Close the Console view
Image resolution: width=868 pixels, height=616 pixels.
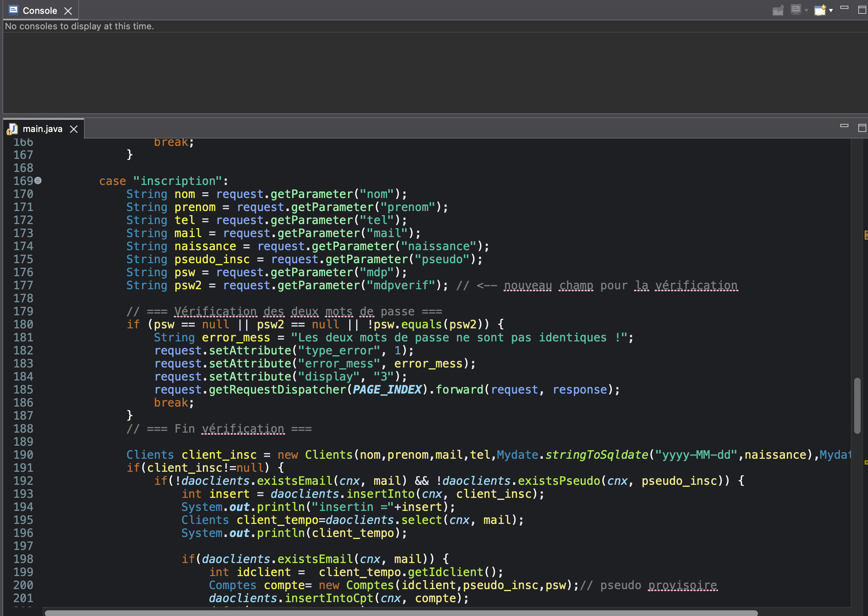[x=68, y=10]
